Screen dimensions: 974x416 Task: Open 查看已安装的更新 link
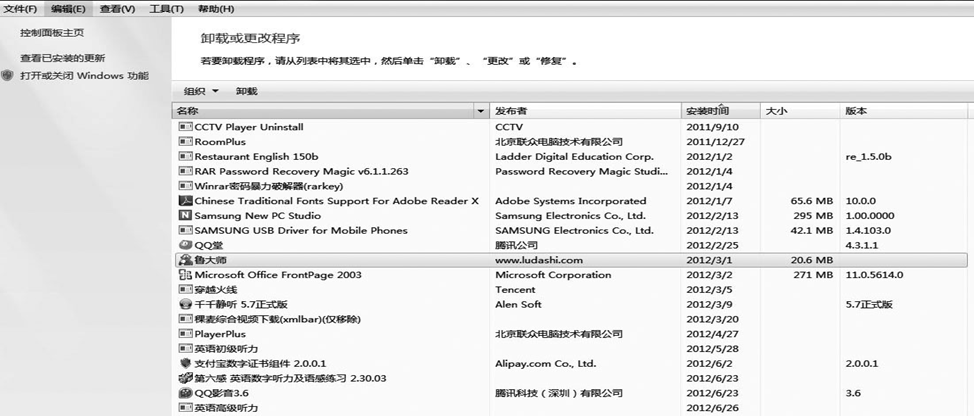tap(63, 58)
